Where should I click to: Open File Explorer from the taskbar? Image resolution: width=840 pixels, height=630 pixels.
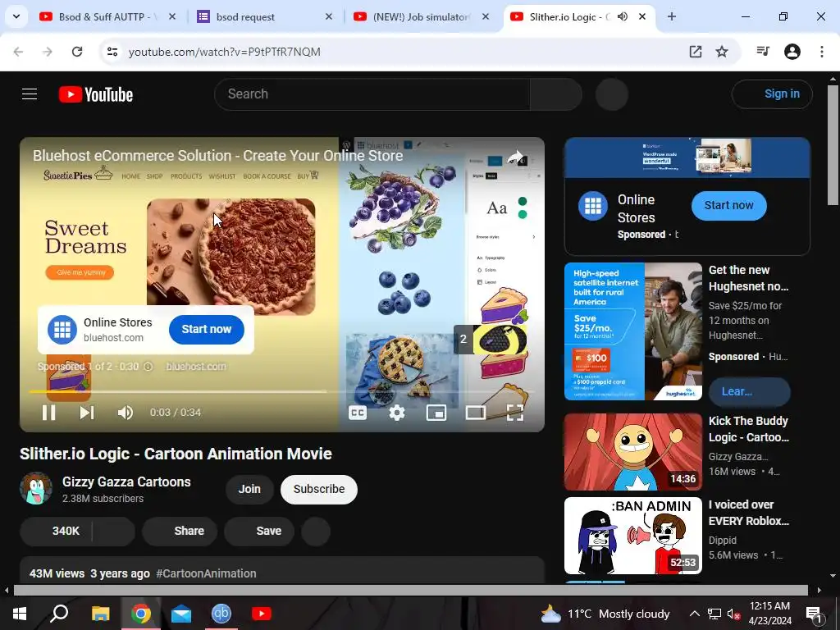[100, 614]
